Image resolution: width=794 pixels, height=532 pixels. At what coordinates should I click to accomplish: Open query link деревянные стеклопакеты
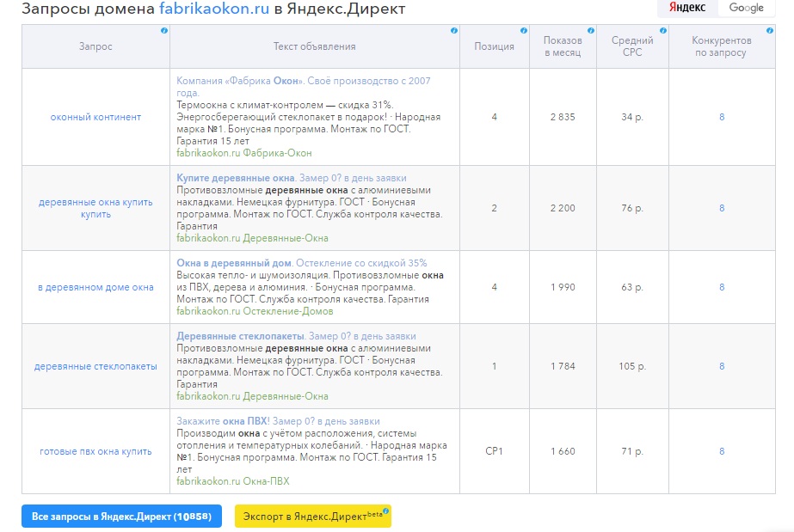(x=95, y=366)
